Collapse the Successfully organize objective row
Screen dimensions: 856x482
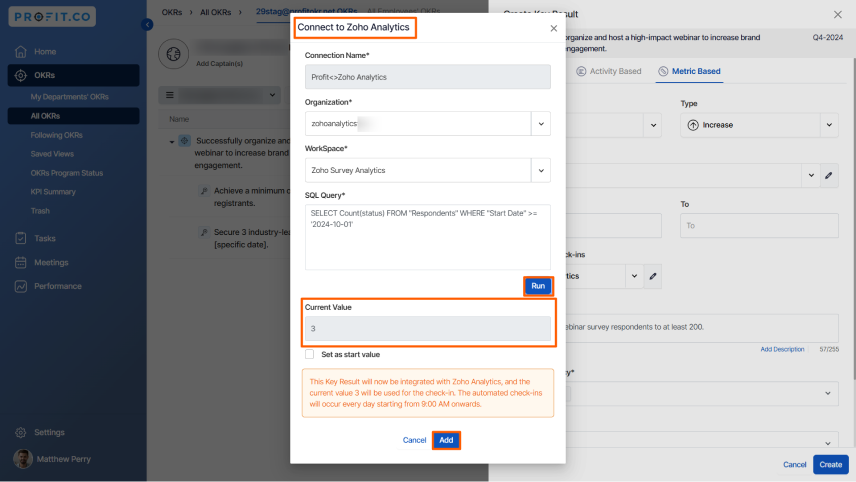(171, 142)
